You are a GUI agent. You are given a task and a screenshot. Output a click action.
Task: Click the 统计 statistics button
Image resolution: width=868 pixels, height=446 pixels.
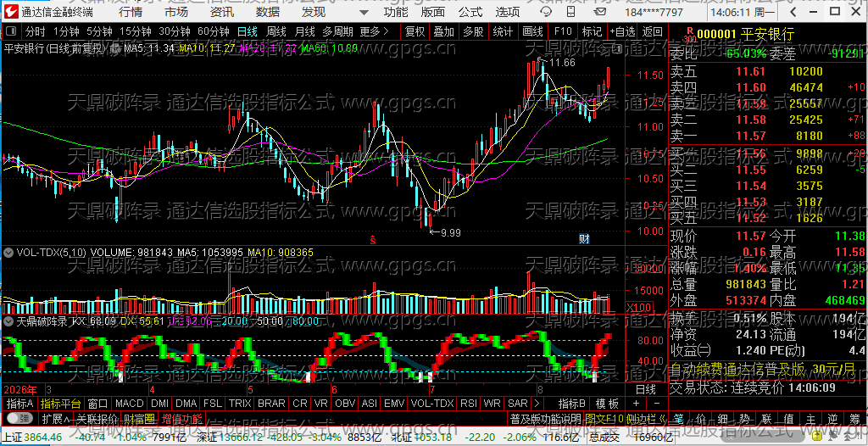(x=503, y=31)
